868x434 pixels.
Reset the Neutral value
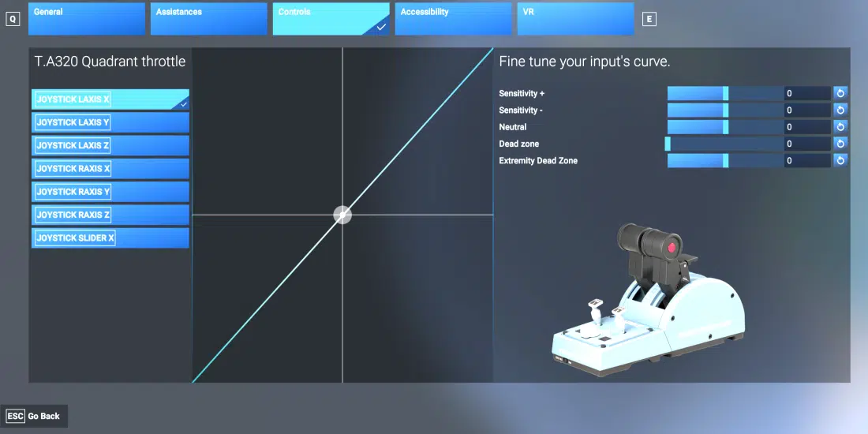click(x=840, y=127)
